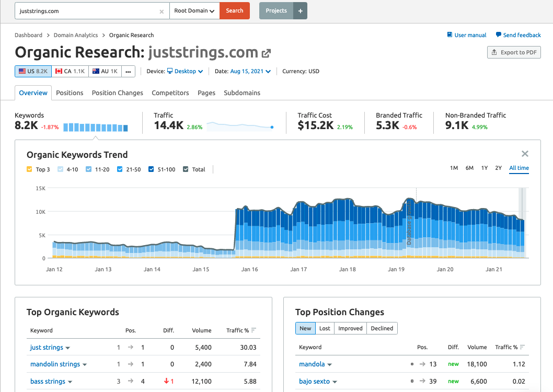Viewport: 553px width, 392px height.
Task: Expand the 'mandola' keyword dropdown arrow
Action: (x=329, y=365)
